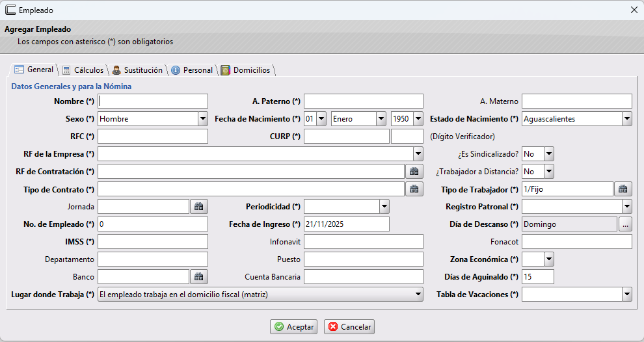Expand the Sexo dropdown showing Hombre
This screenshot has height=342, width=644.
203,119
